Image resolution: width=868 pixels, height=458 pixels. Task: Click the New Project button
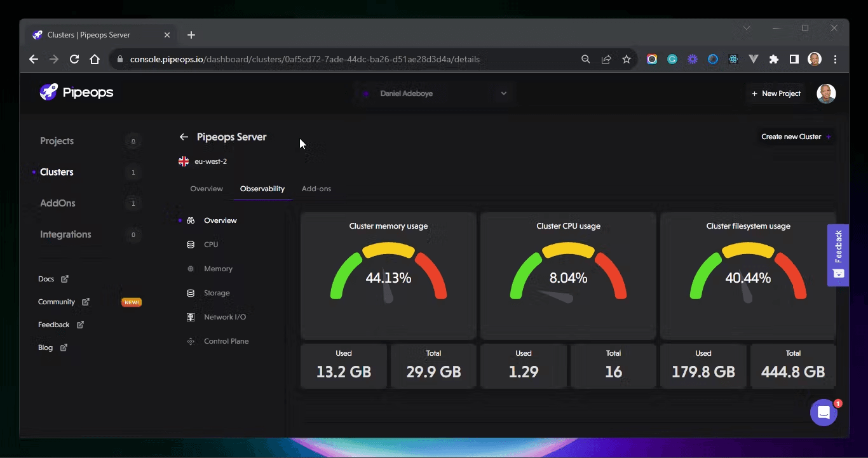pyautogui.click(x=776, y=93)
